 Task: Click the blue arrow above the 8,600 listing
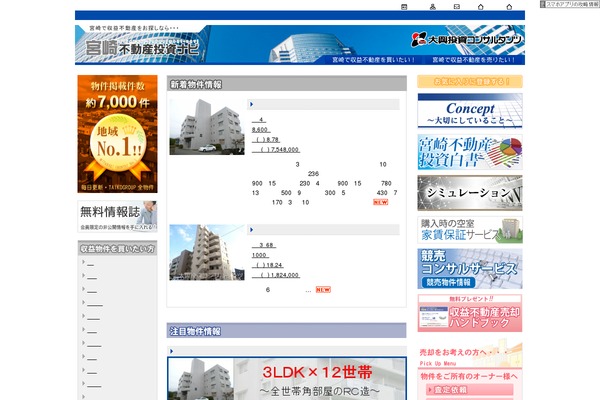(x=251, y=104)
